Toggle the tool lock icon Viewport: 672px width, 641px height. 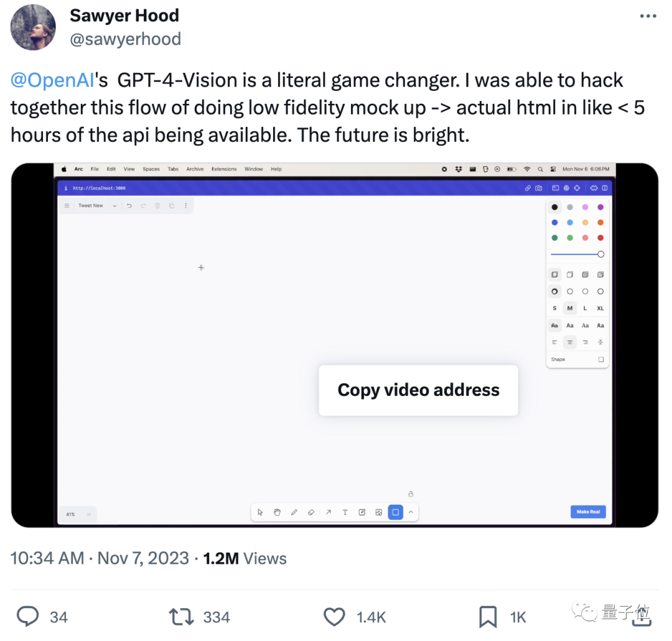point(411,494)
